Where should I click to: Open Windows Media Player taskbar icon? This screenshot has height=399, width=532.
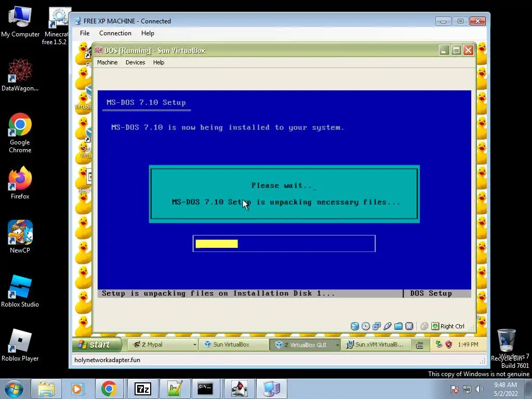click(77, 389)
